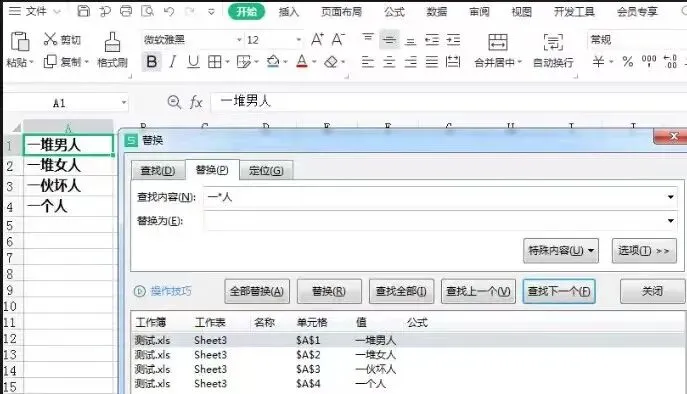Align text to top of cell
The image size is (687, 394).
coord(368,39)
